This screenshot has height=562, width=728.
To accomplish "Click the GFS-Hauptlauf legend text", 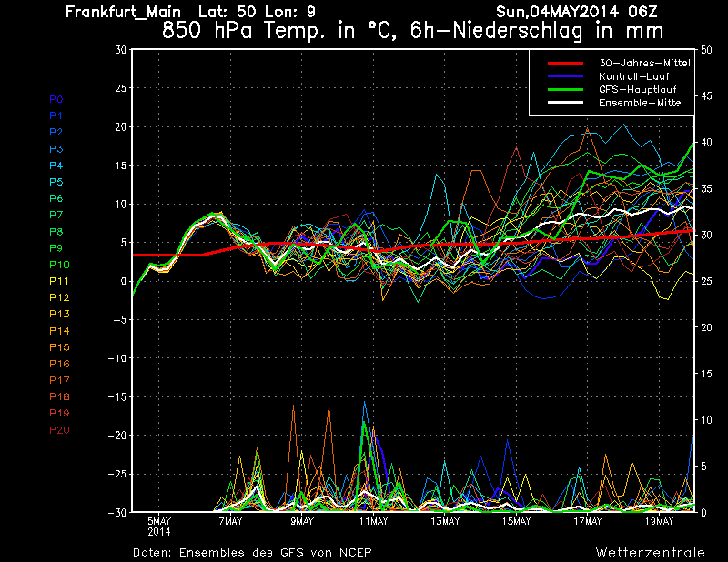I will click(x=638, y=89).
